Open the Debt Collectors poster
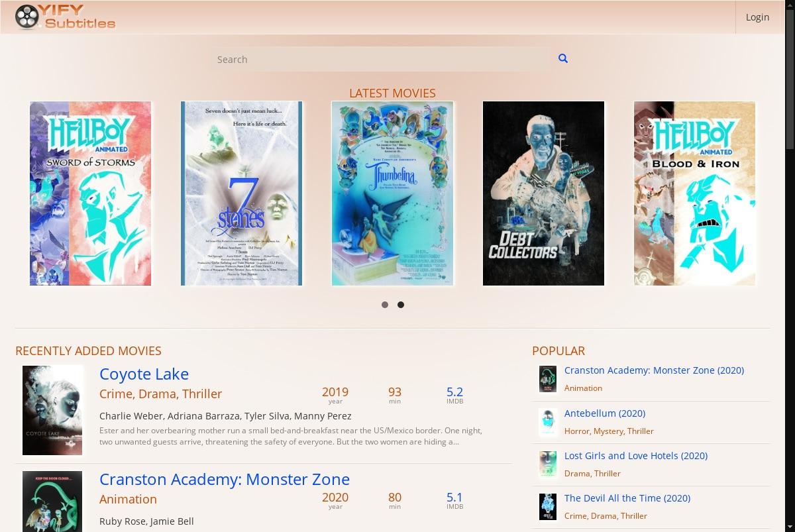795x532 pixels. coord(544,193)
